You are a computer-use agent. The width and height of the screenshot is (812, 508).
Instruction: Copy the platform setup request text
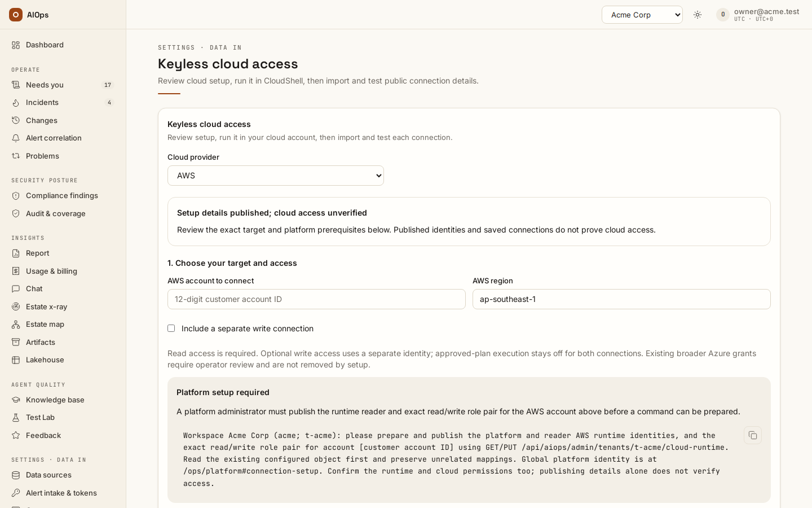click(753, 435)
